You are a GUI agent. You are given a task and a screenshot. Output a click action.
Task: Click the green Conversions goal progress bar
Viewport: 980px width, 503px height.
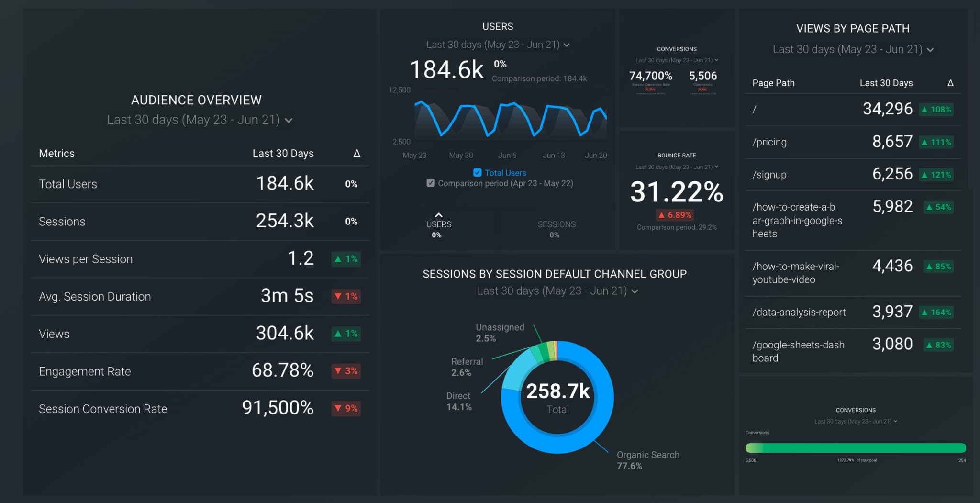(x=855, y=448)
